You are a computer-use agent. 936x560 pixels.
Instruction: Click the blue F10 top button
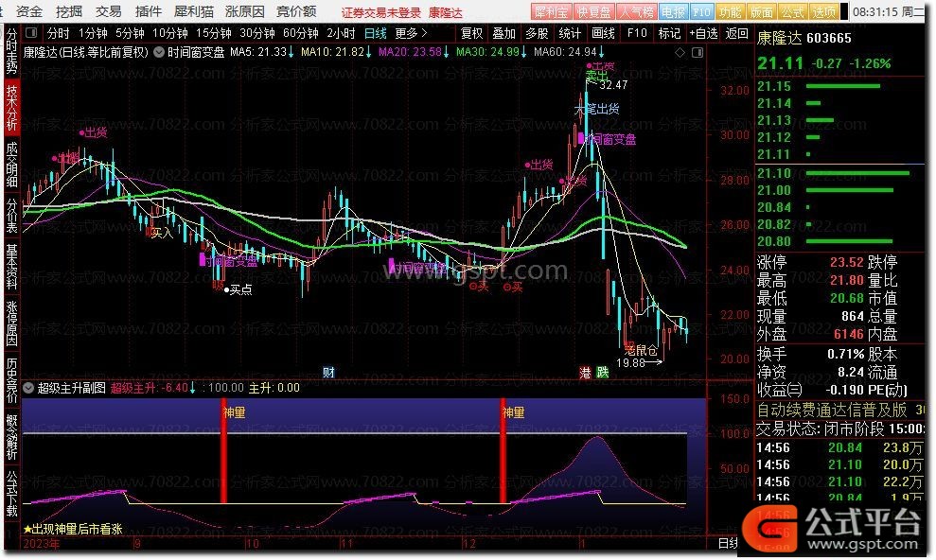tap(701, 12)
